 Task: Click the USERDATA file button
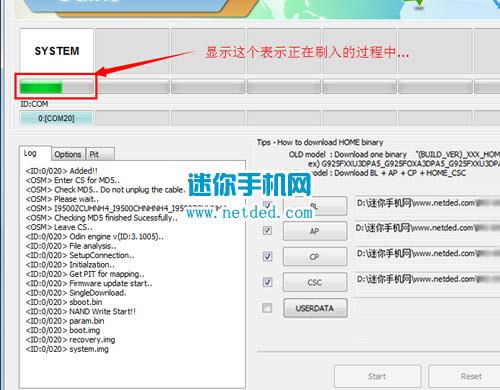click(x=315, y=308)
